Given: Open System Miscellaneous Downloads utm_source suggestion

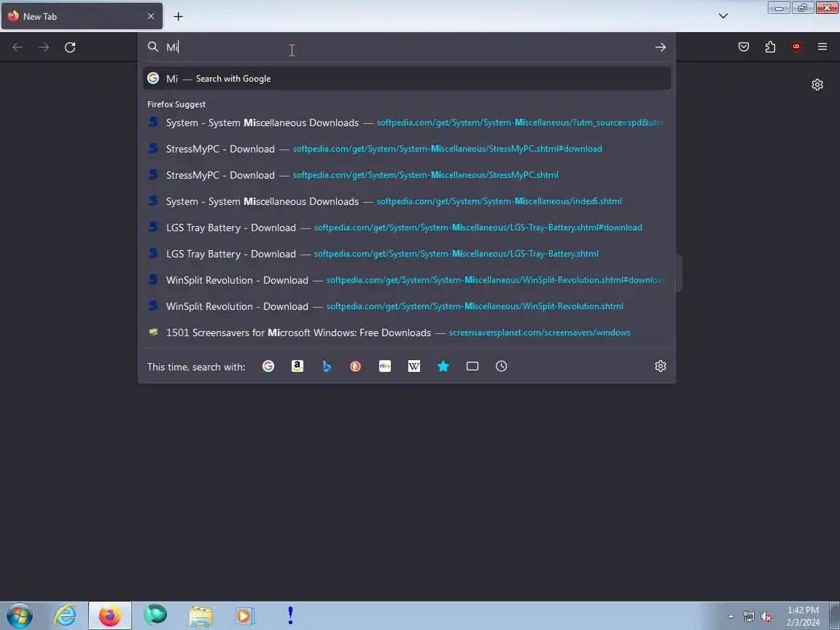Looking at the screenshot, I should coord(407,122).
